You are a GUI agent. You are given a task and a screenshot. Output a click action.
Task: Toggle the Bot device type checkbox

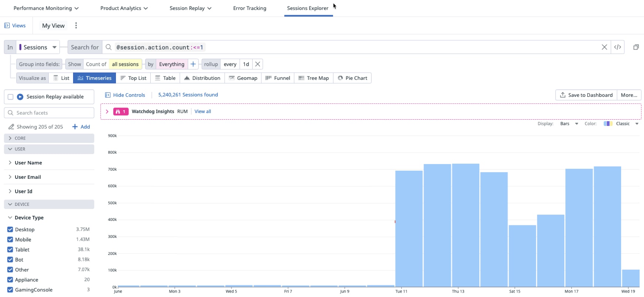pyautogui.click(x=10, y=260)
